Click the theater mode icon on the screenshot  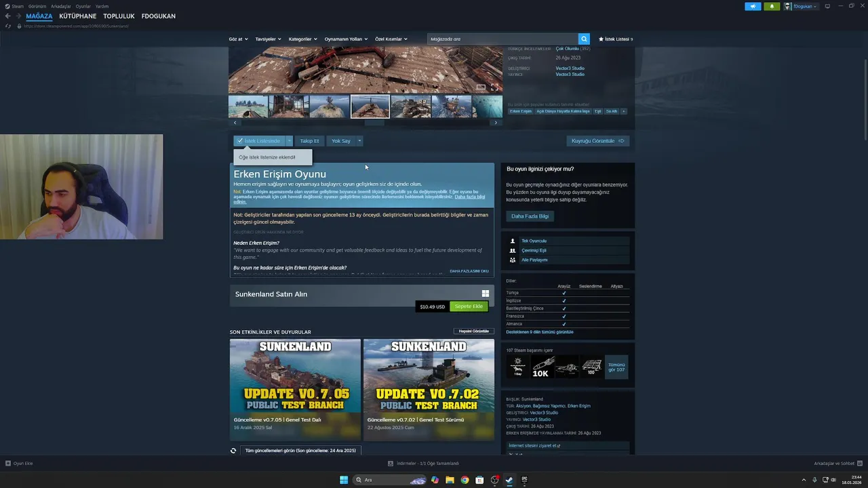click(481, 87)
